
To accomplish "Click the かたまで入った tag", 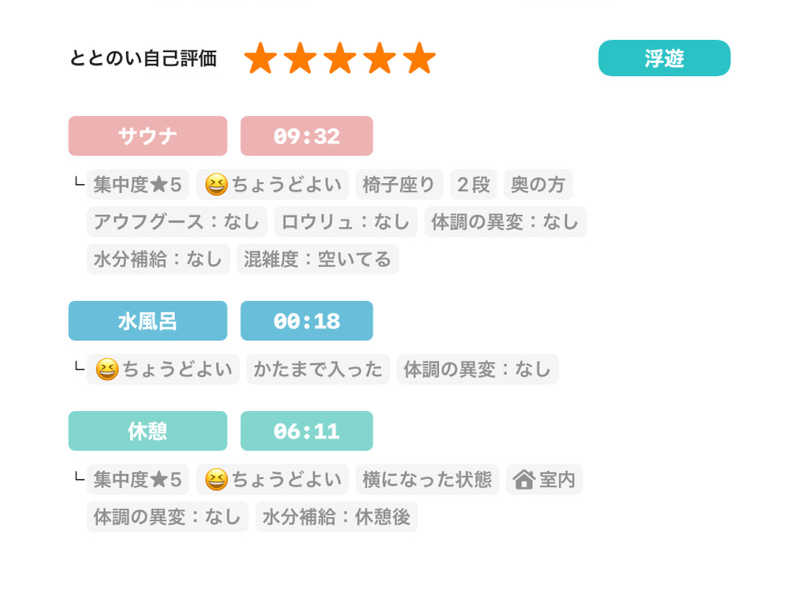I will pos(318,370).
